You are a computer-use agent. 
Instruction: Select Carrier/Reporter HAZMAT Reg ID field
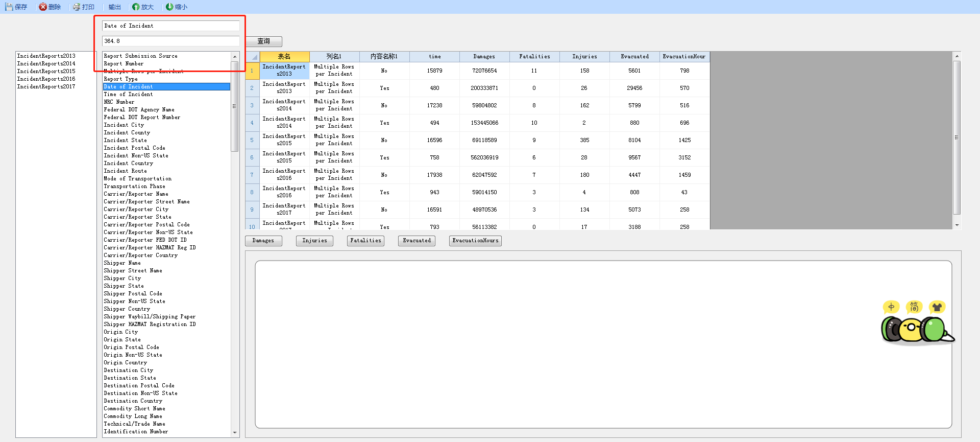coord(166,248)
